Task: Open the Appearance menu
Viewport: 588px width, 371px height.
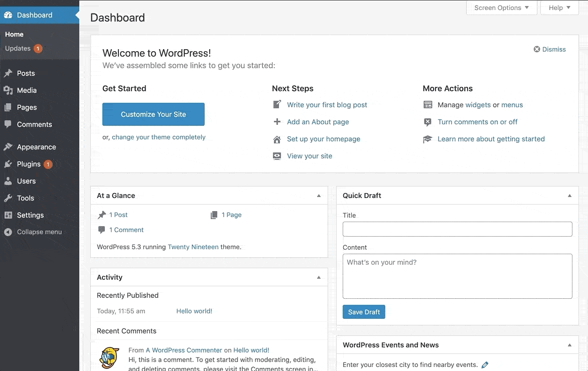Action: [x=39, y=147]
